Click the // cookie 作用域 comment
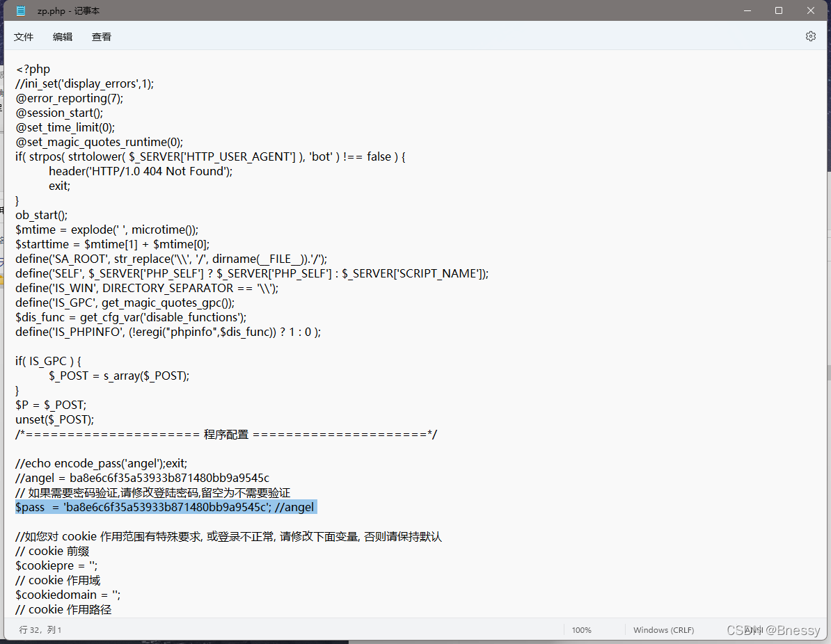Viewport: 831px width, 644px height. point(58,581)
